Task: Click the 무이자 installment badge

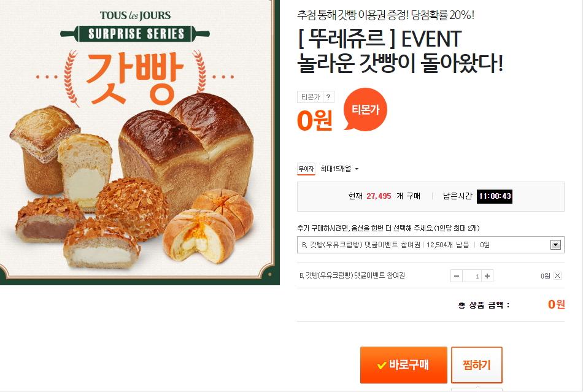Action: coord(306,169)
